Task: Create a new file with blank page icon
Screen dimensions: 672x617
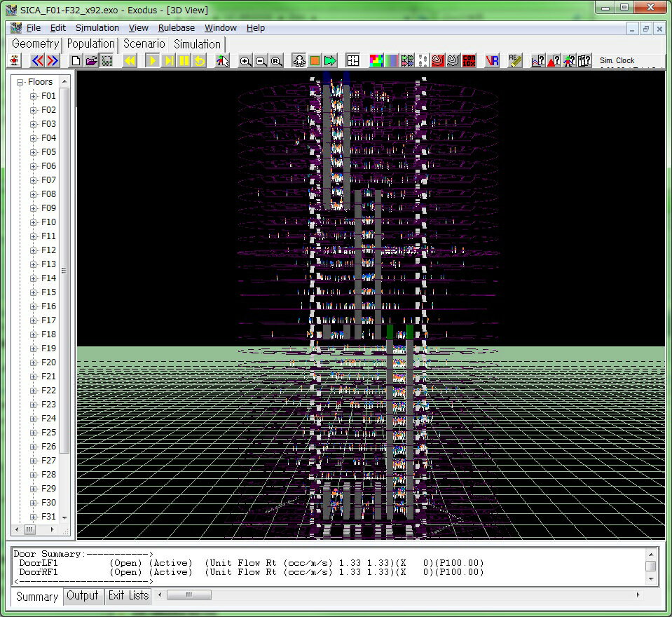Action: coord(76,60)
